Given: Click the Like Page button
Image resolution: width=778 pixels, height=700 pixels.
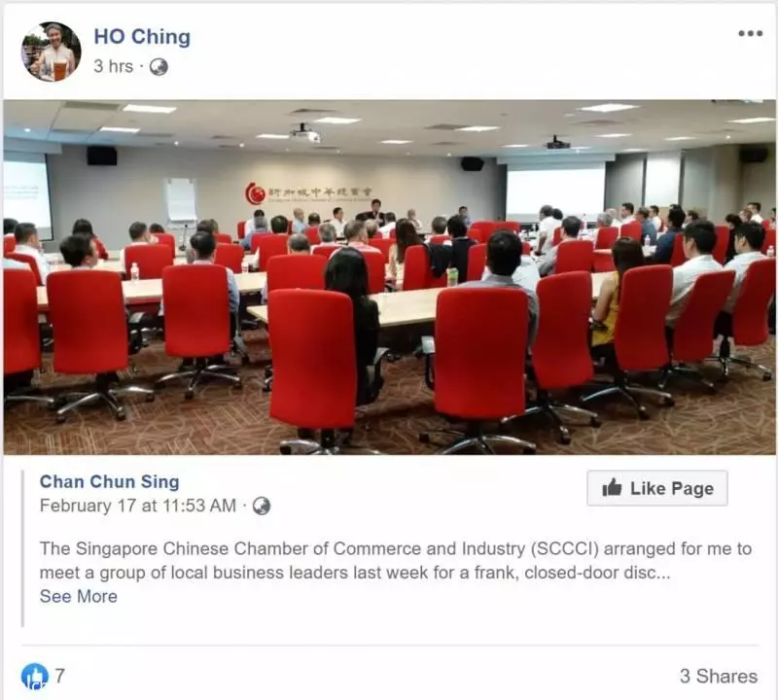Looking at the screenshot, I should coord(657,488).
